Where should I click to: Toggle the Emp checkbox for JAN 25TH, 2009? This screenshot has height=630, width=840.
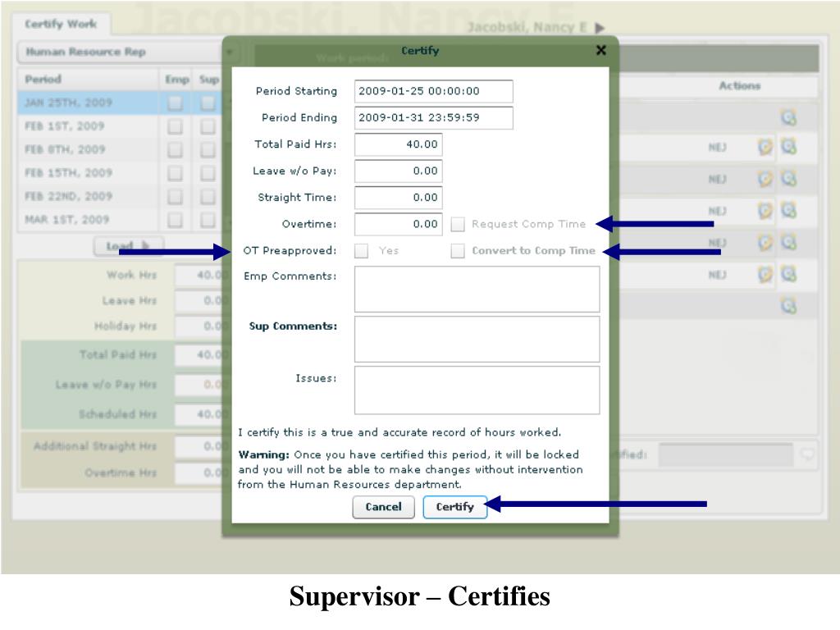[175, 103]
